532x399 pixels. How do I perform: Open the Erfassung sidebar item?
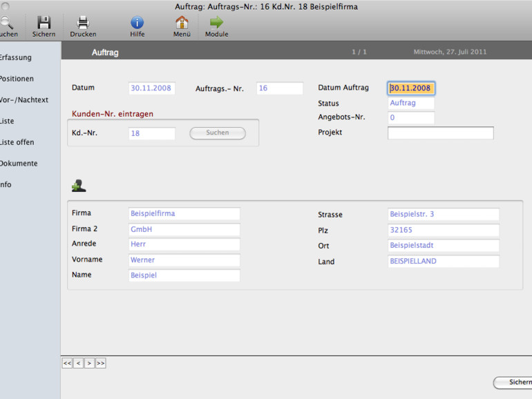[16, 57]
